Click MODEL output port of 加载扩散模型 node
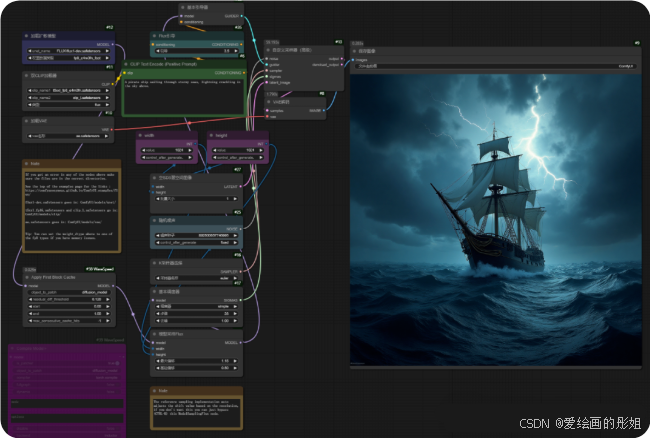This screenshot has width=650, height=438. (x=112, y=44)
